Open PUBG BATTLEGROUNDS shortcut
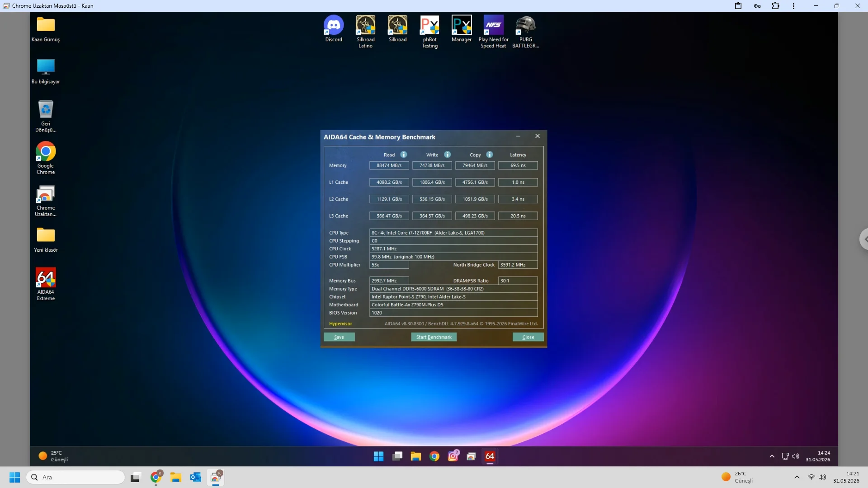The height and width of the screenshot is (488, 868). coord(526,32)
